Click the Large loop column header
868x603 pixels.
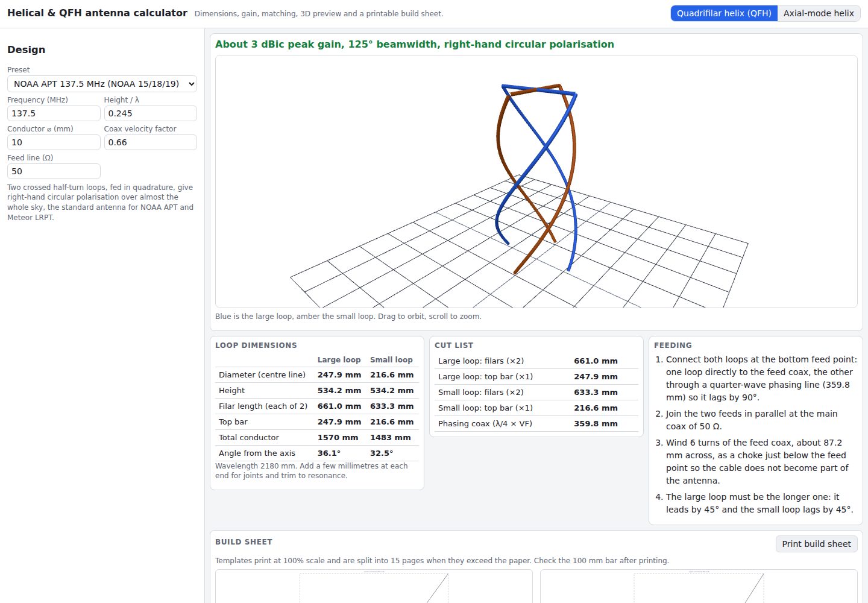[339, 359]
